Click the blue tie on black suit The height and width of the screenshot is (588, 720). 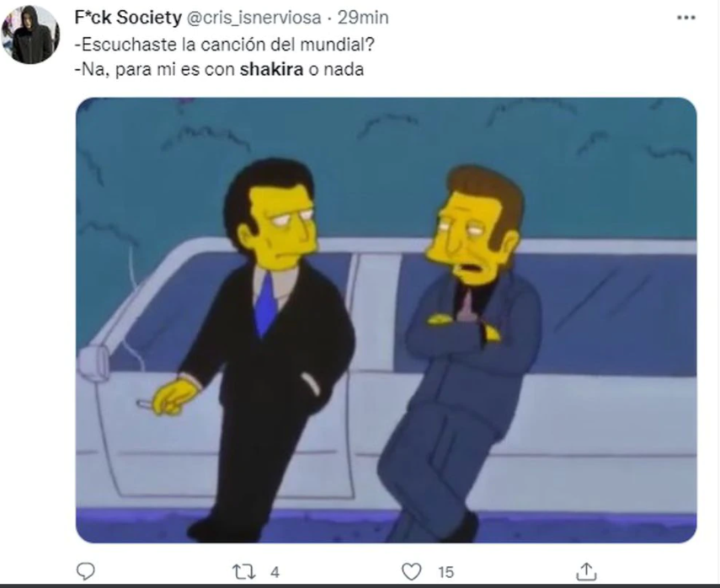[265, 305]
